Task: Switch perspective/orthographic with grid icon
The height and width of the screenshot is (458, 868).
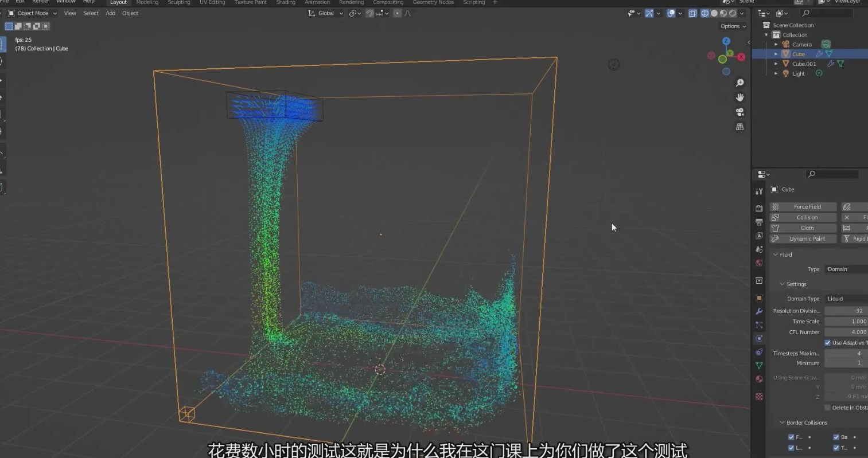Action: click(739, 127)
